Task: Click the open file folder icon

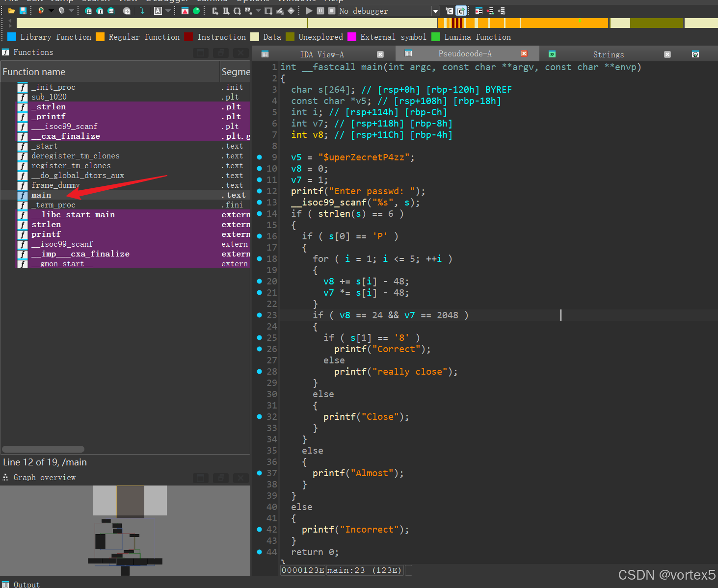Action: coord(11,11)
